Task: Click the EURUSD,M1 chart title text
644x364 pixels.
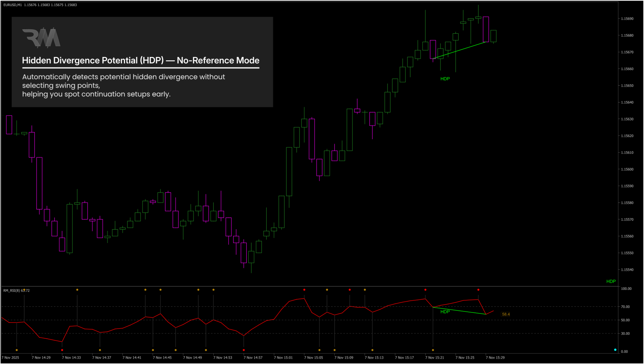Action: click(40, 5)
